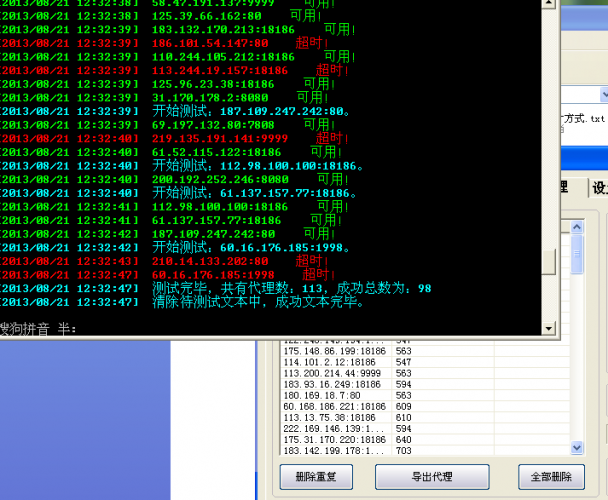Viewport: 608px width, 500px height.
Task: Select proxy 175.148.86.199:18186 in the list
Action: [333, 351]
